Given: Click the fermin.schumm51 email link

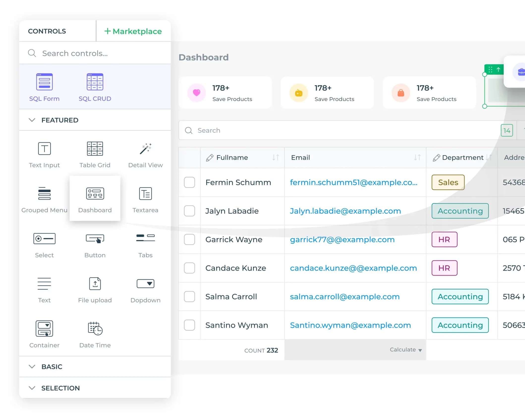Looking at the screenshot, I should [x=353, y=182].
